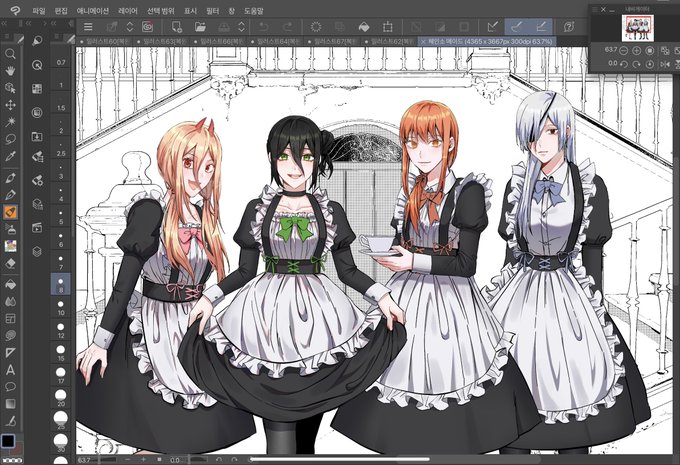Image resolution: width=680 pixels, height=465 pixels.
Task: Select the highlighted orange Brush tool
Action: [10, 212]
